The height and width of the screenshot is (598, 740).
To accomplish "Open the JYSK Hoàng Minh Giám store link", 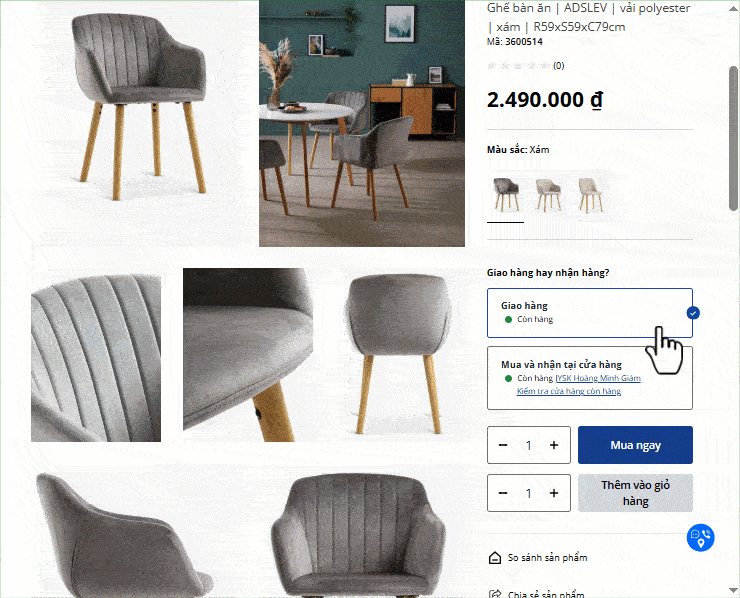I will click(598, 378).
